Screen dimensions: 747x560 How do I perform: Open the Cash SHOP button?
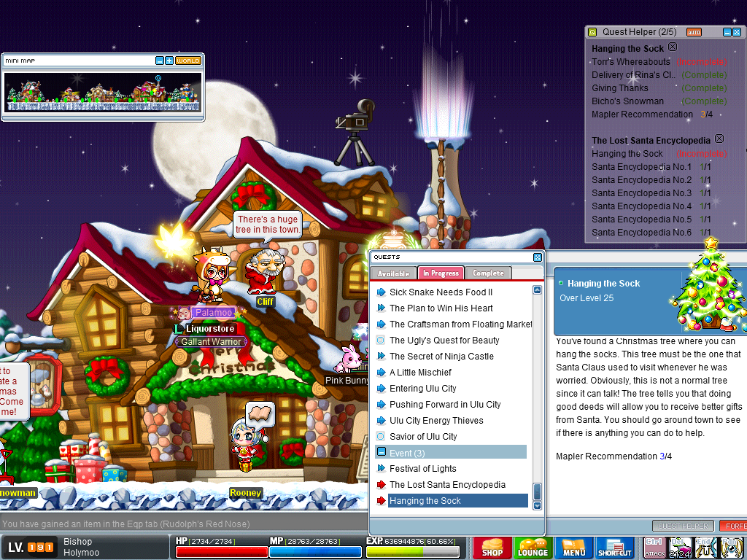492,548
